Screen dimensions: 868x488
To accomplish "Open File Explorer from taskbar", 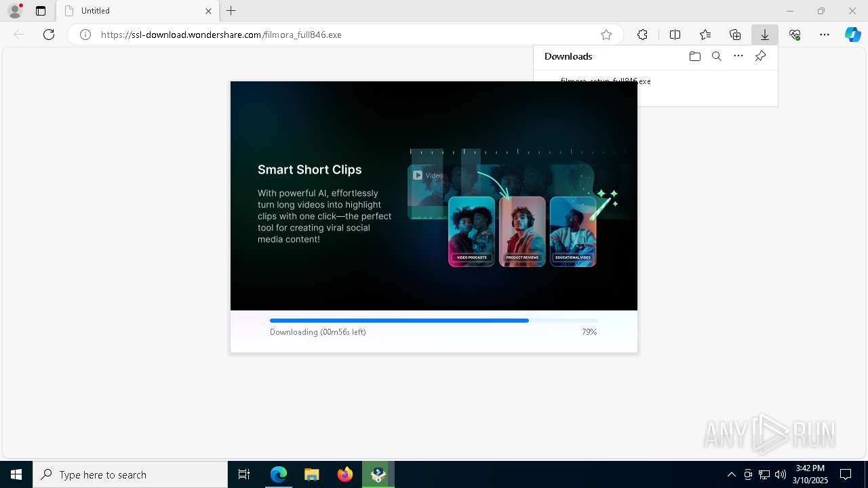I will 311,474.
